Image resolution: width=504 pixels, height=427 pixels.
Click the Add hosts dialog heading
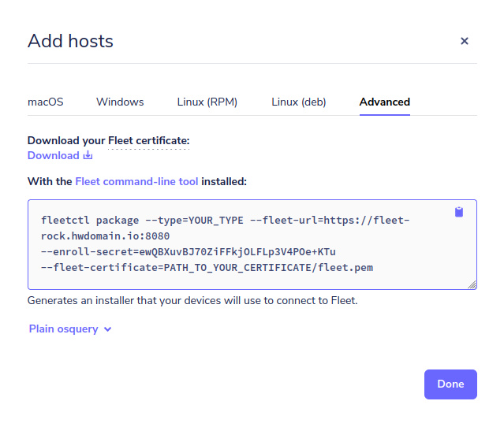tap(70, 41)
